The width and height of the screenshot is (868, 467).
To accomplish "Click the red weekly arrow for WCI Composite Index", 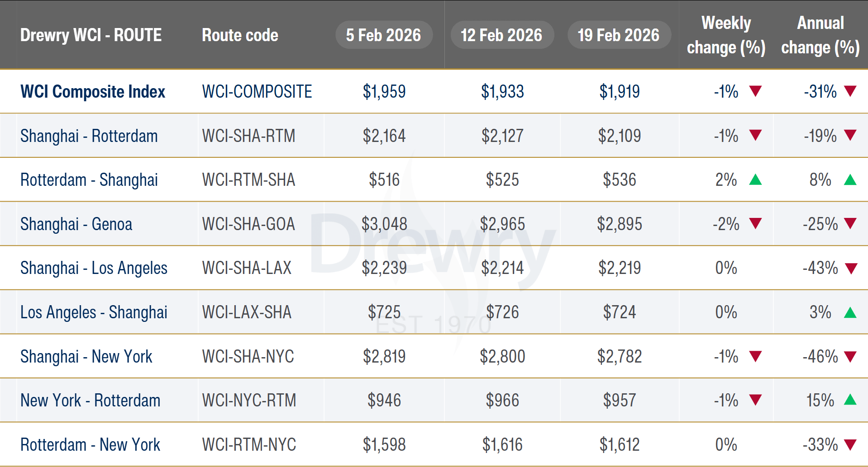I will (x=755, y=91).
